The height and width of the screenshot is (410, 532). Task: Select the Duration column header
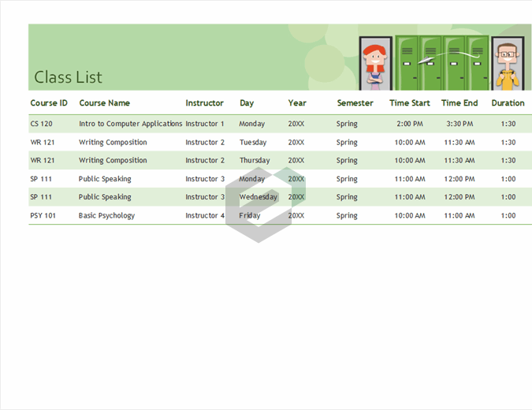click(508, 103)
